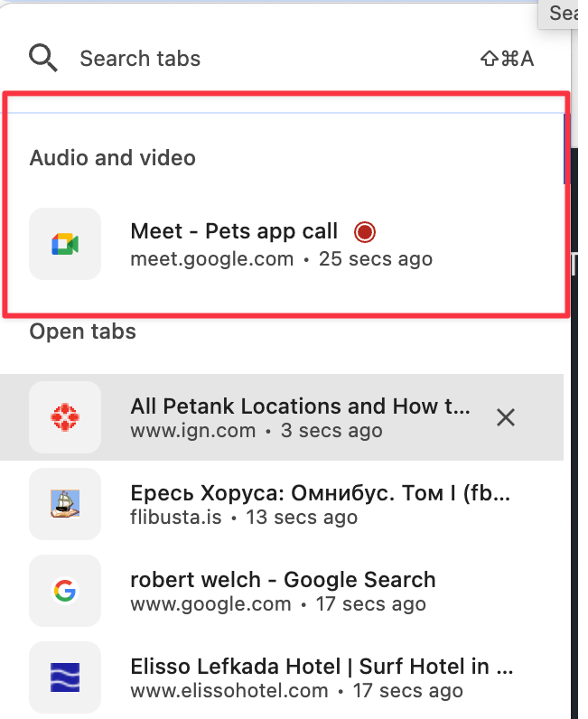Click the IGN red favicon
Viewport: 588px width, 719px height.
(65, 417)
